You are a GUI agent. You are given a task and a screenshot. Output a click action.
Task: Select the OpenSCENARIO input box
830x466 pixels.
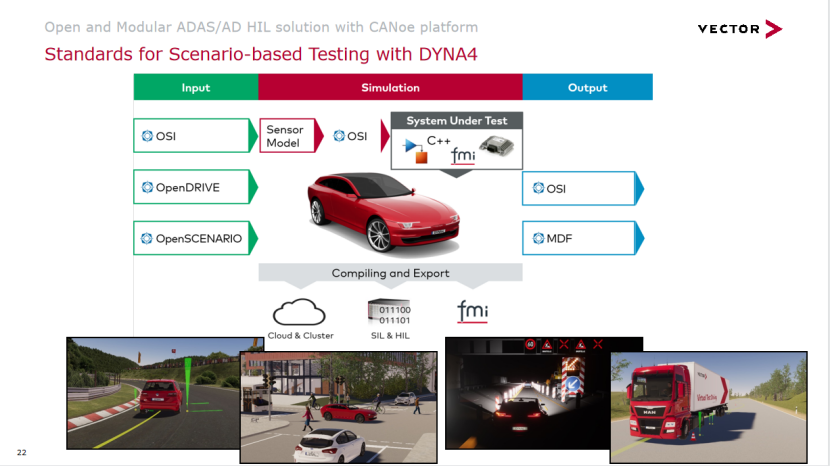point(195,238)
